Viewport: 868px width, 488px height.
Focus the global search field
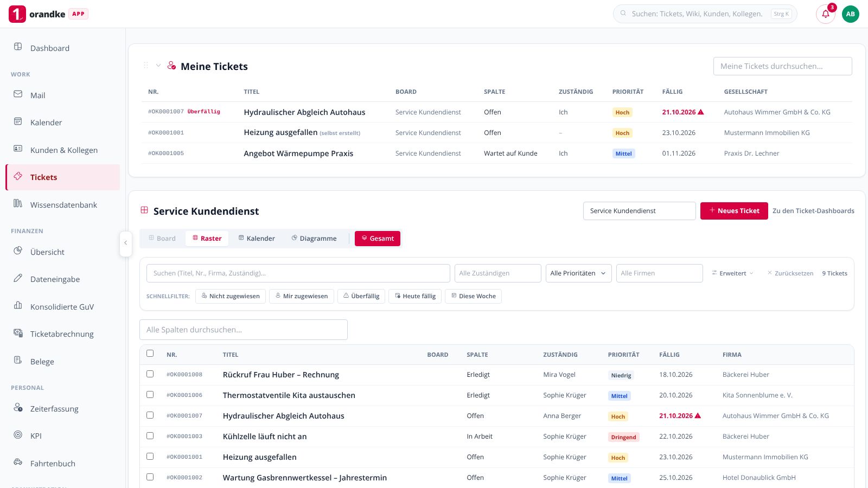coord(705,14)
